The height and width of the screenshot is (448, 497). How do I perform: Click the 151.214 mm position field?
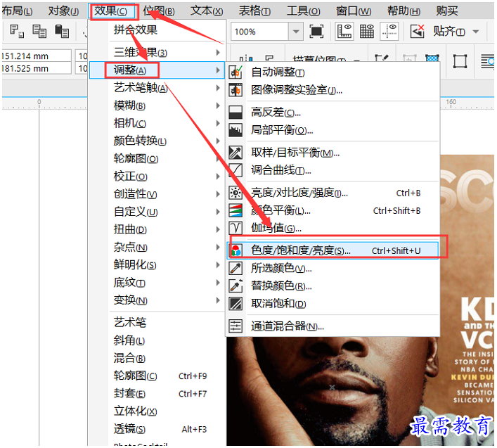point(37,56)
